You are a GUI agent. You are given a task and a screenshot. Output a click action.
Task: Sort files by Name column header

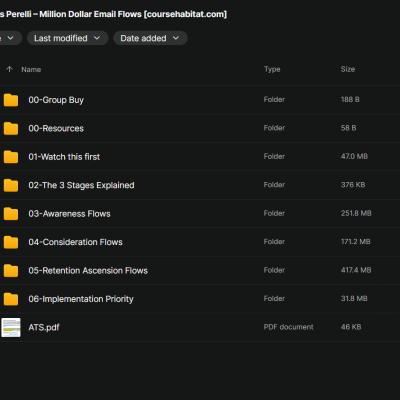pos(31,69)
